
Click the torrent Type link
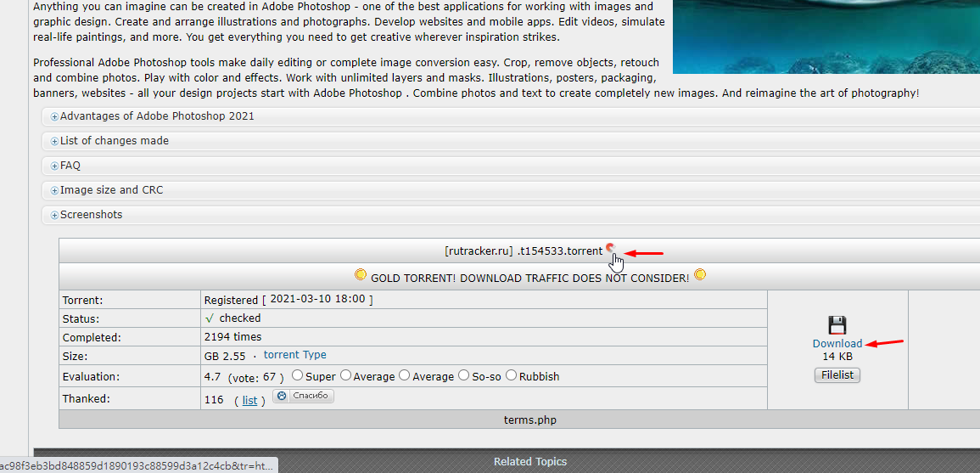pyautogui.click(x=295, y=355)
